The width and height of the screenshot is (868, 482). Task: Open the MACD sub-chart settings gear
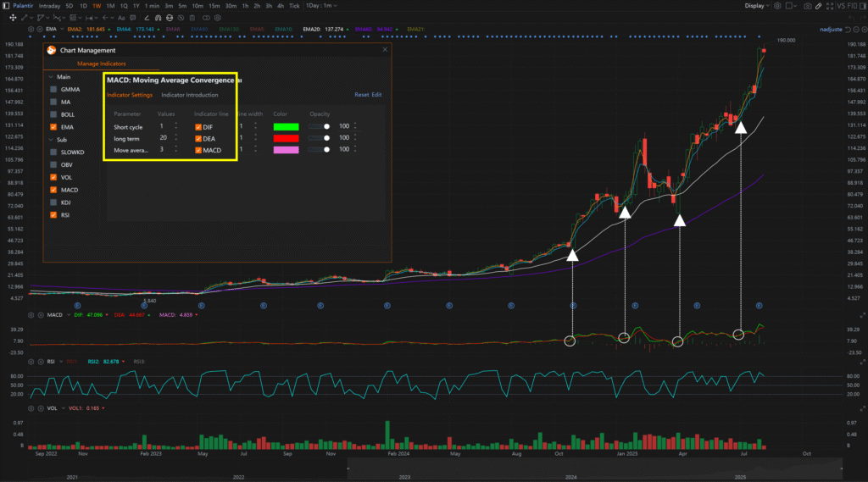tap(31, 314)
